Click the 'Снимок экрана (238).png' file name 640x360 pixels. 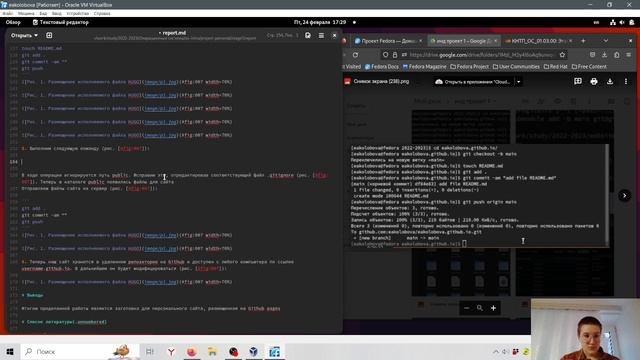tap(381, 82)
